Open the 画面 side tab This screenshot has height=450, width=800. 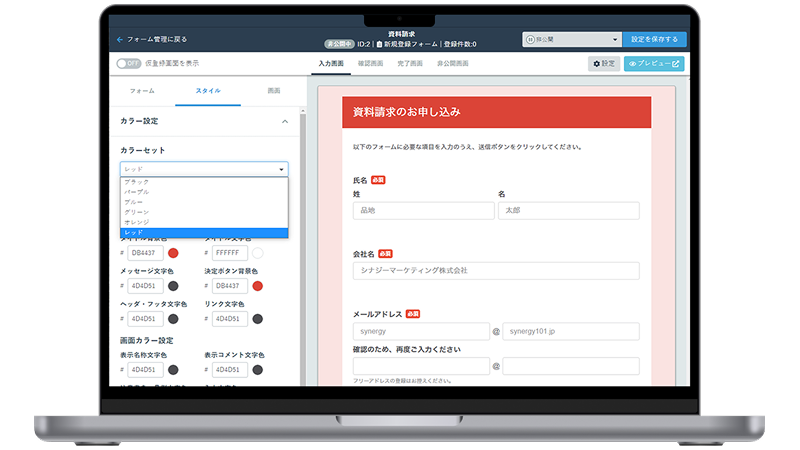[x=273, y=91]
